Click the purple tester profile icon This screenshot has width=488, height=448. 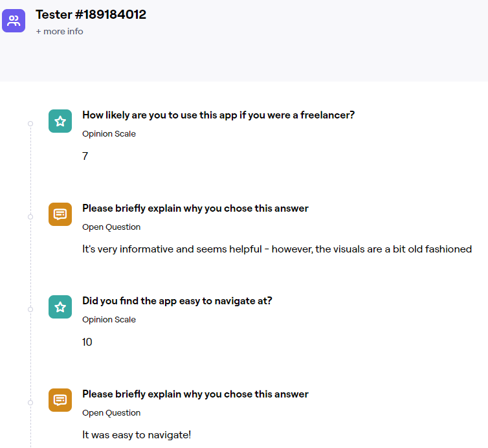[14, 21]
